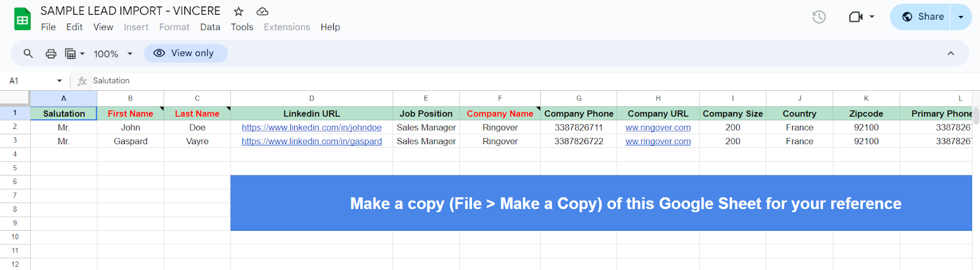
Task: Print the spreadsheet with the printer icon
Action: 51,53
